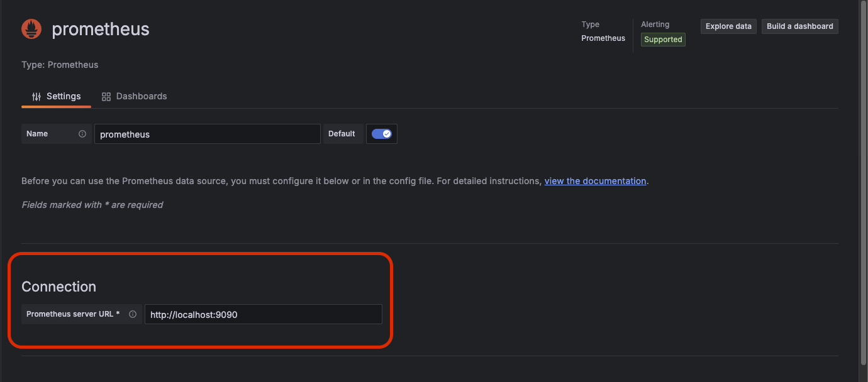The image size is (868, 382).
Task: Toggle the Default data source switch
Action: (x=382, y=134)
